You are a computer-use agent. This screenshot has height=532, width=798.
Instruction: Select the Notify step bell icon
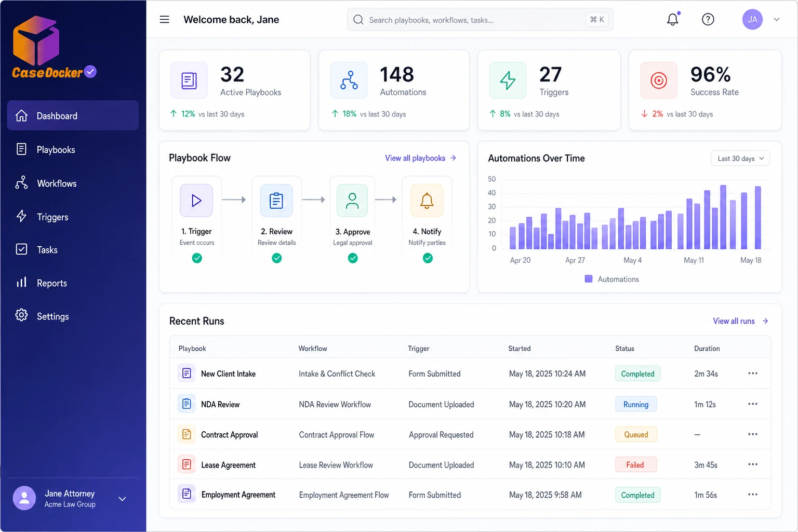pyautogui.click(x=427, y=201)
